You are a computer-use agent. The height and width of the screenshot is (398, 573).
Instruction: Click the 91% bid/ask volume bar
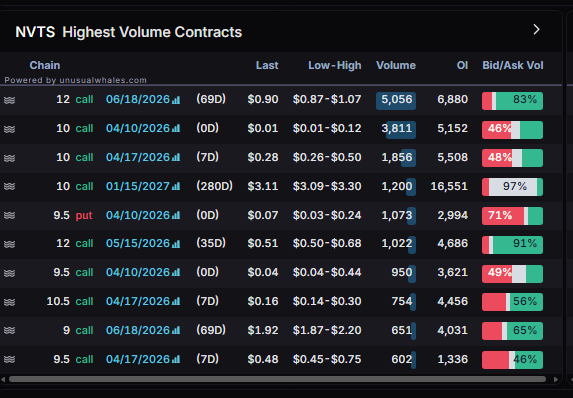coord(512,245)
